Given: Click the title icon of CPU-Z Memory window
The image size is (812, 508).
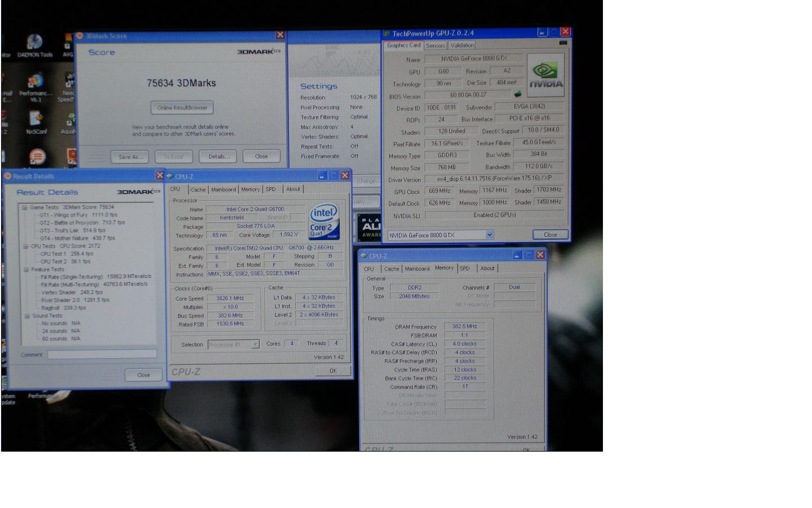Looking at the screenshot, I should tap(363, 255).
